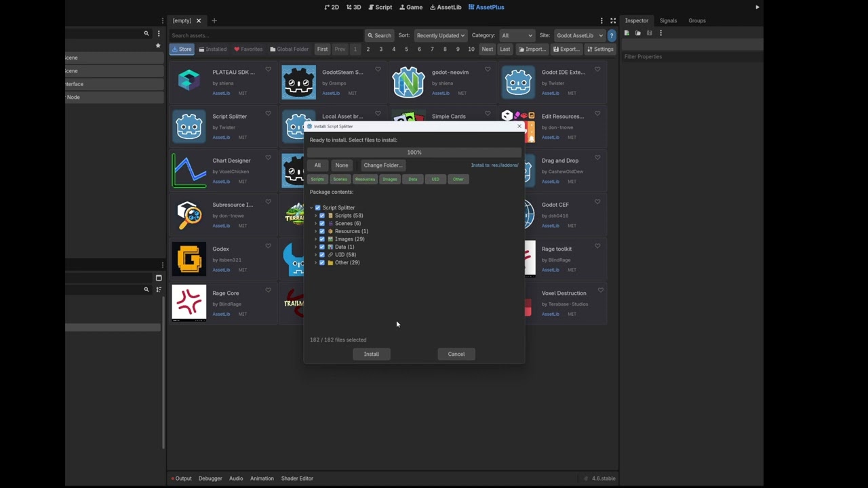
Task: Click the Subresource I... magnifier icon
Action: [189, 215]
